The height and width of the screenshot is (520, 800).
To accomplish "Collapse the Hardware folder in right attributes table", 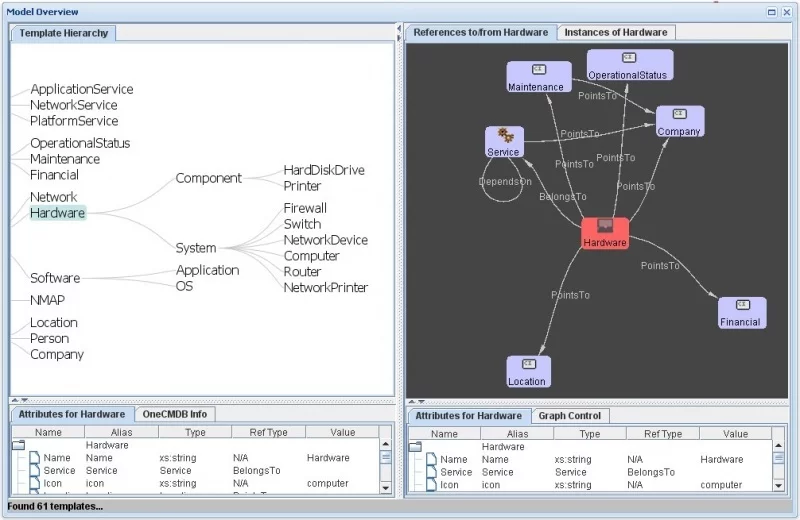I will coord(415,447).
